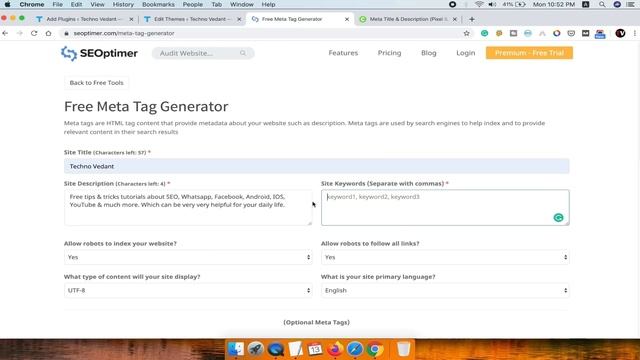Viewport: 640px width, 360px height.
Task: Switch to the Edit Themes tab
Action: [192, 19]
